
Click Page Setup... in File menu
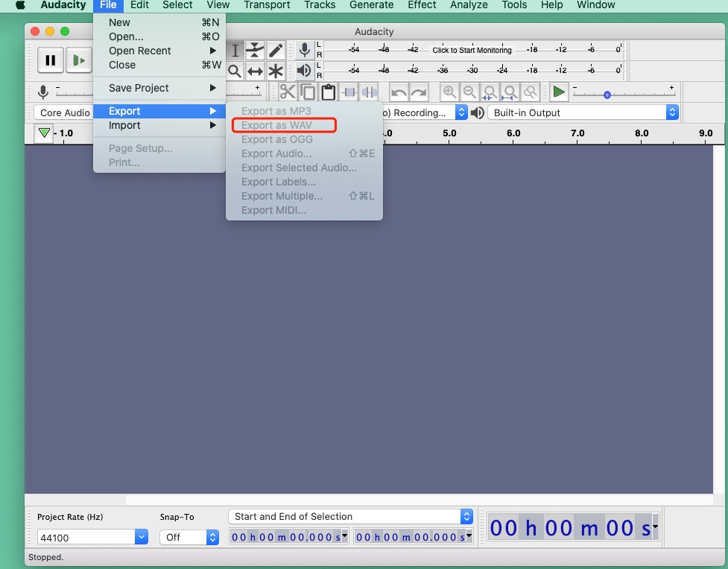(x=159, y=148)
